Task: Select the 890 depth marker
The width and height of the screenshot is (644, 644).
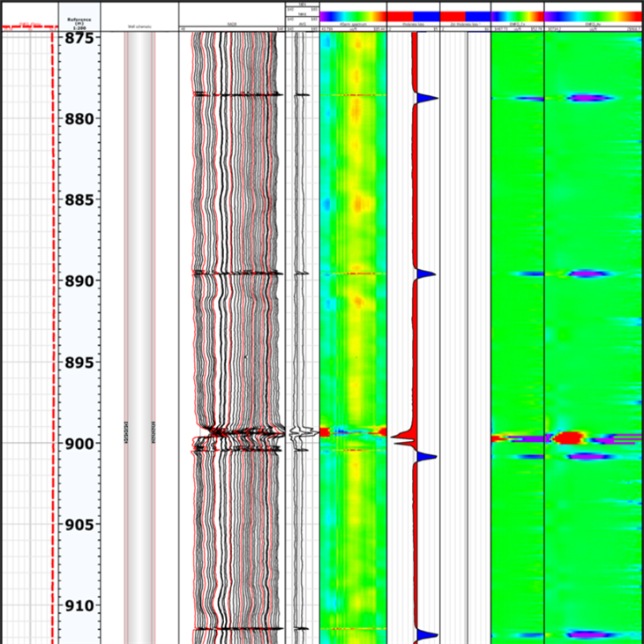Action: click(x=79, y=281)
